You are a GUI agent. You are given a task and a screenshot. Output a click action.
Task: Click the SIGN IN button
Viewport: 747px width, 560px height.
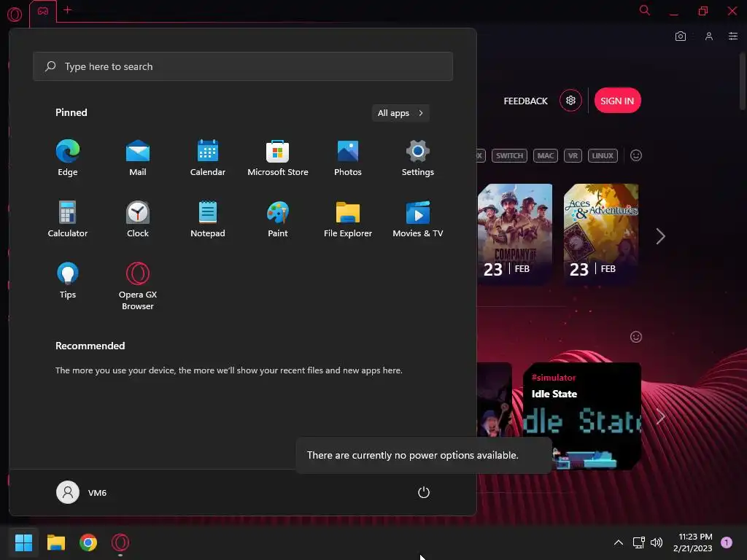click(617, 101)
